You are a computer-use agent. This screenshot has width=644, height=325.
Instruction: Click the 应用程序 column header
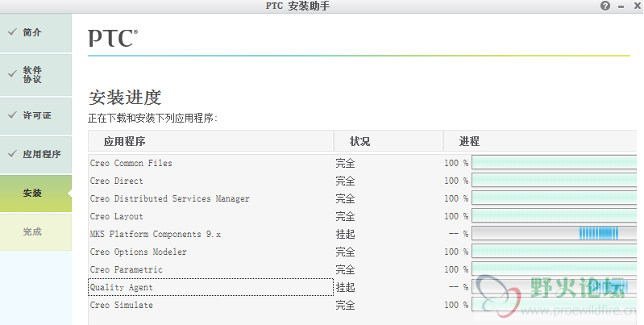tap(210, 141)
